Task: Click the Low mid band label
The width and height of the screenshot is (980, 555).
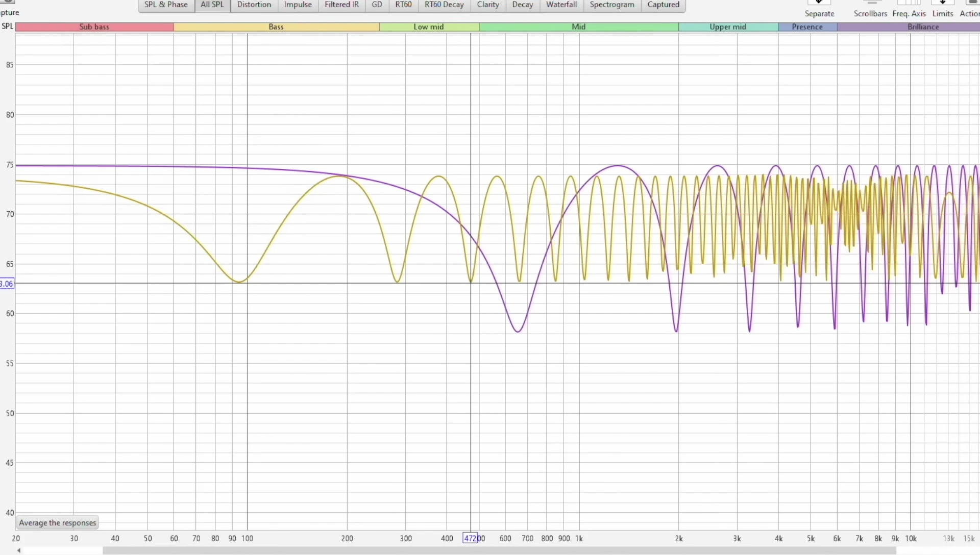Action: tap(429, 27)
